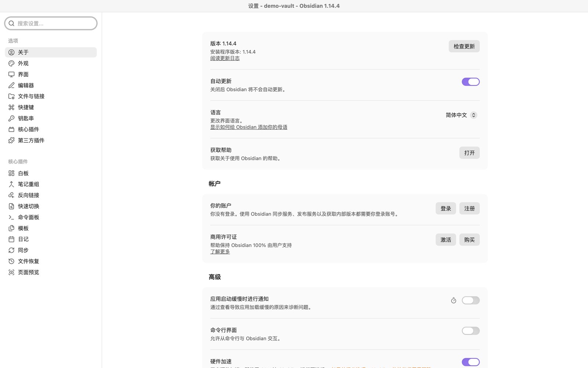Open the 显示如何给 Obsidian 添加你的母语 link

tap(249, 127)
